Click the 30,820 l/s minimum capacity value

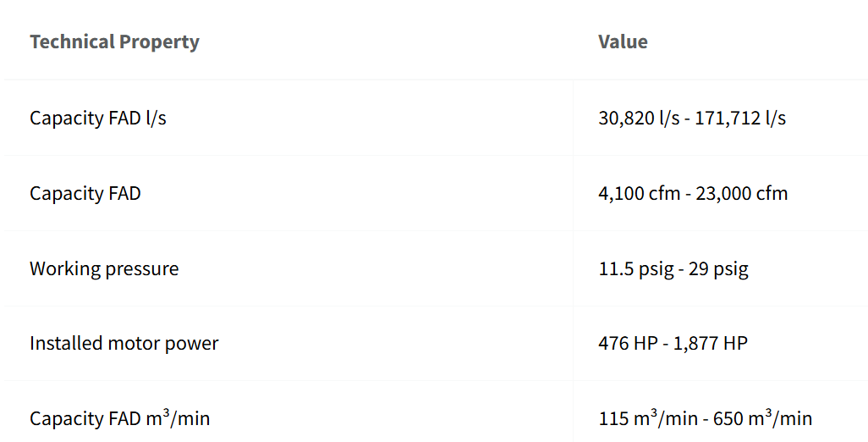(x=639, y=118)
